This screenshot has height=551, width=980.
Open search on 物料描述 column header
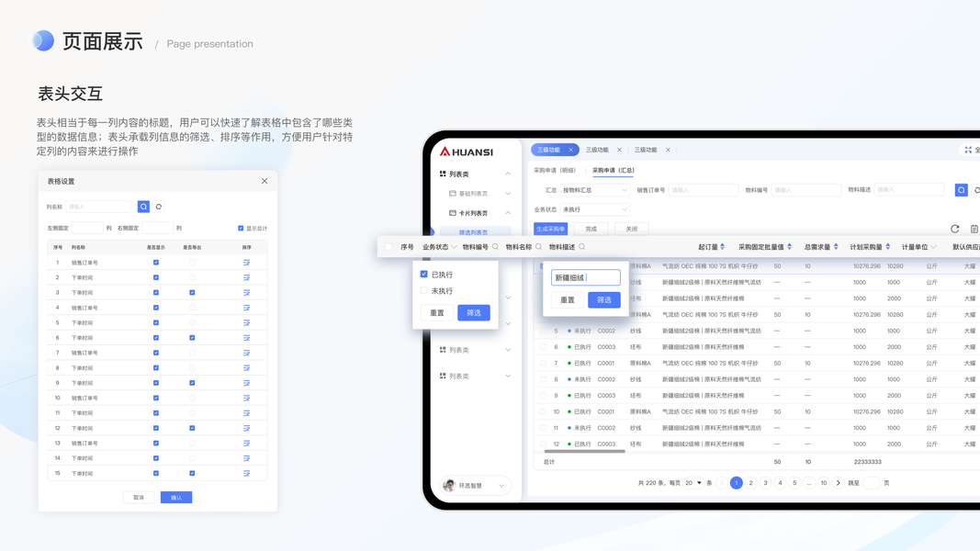[581, 247]
